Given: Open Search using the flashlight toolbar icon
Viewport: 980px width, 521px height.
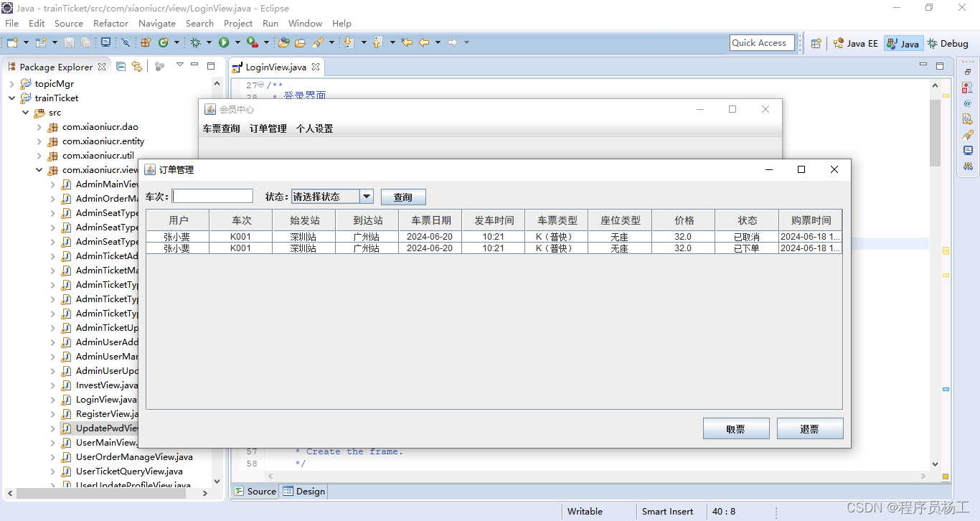Looking at the screenshot, I should point(318,42).
